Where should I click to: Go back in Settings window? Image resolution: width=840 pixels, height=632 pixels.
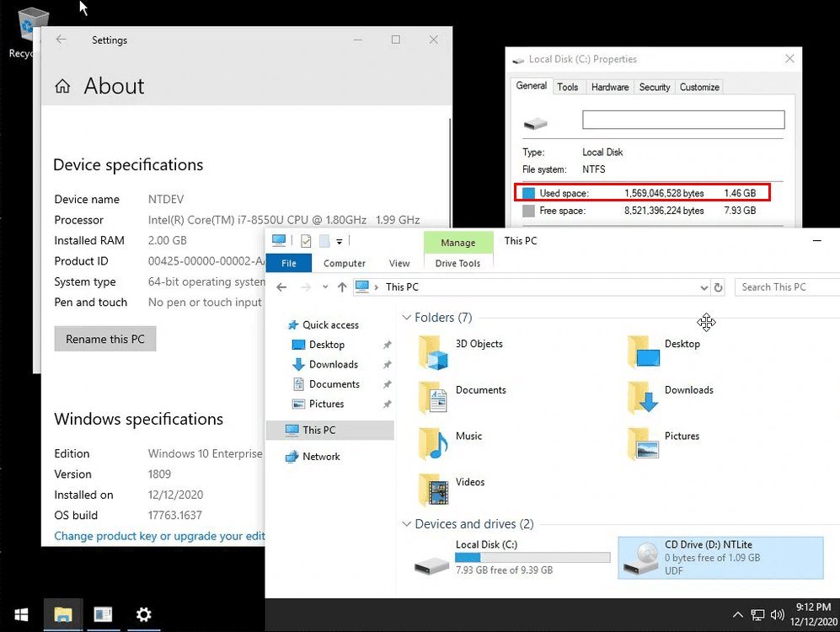pos(61,39)
